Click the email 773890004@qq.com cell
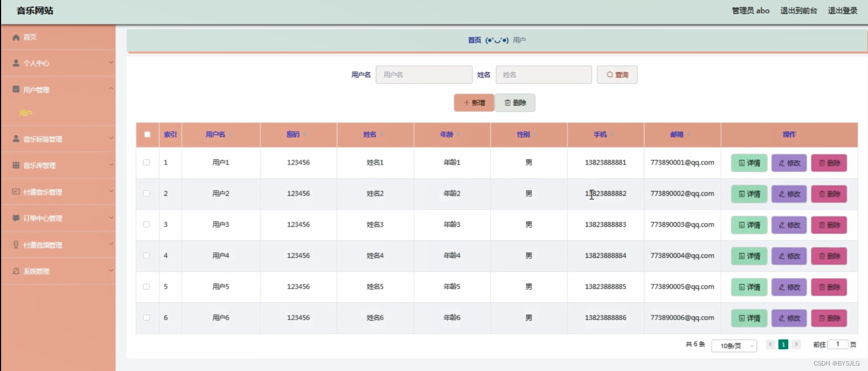The height and width of the screenshot is (371, 868). [x=682, y=256]
